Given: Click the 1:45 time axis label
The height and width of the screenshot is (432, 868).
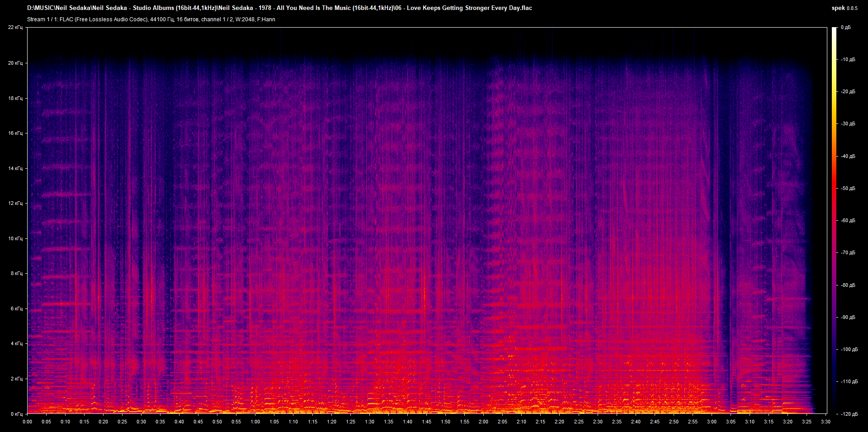Looking at the screenshot, I should [x=427, y=422].
